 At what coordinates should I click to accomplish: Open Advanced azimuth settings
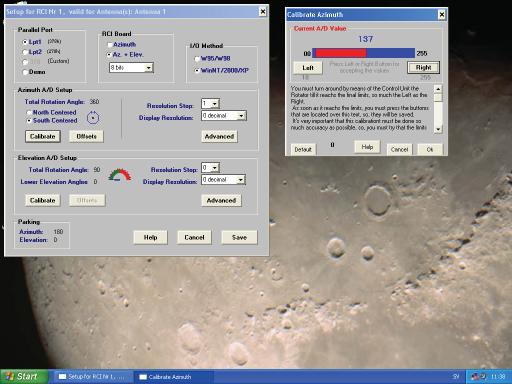coord(219,136)
